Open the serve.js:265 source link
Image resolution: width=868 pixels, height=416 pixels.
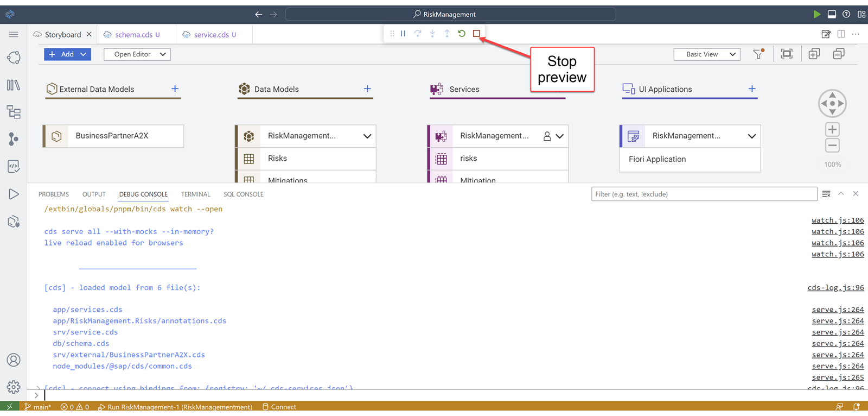click(838, 377)
